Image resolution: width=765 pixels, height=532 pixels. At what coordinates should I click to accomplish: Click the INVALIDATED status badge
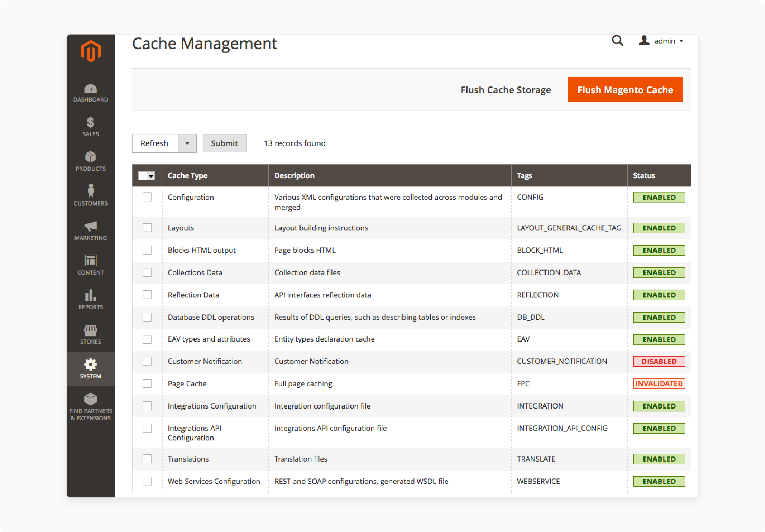tap(659, 383)
